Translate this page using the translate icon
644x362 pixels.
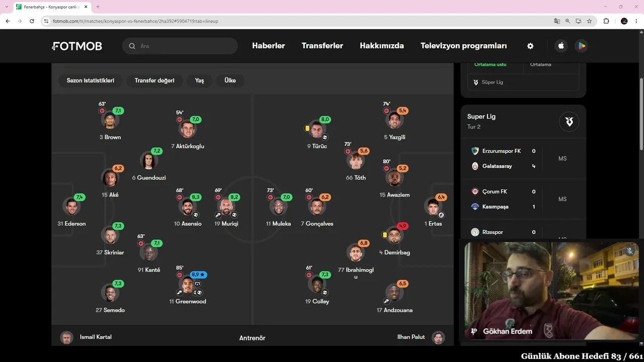tap(557, 21)
